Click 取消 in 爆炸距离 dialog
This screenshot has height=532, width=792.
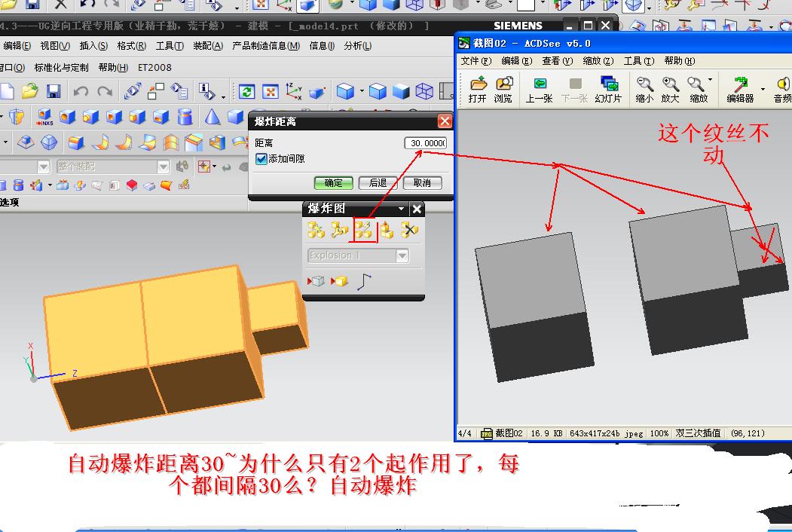click(x=422, y=183)
